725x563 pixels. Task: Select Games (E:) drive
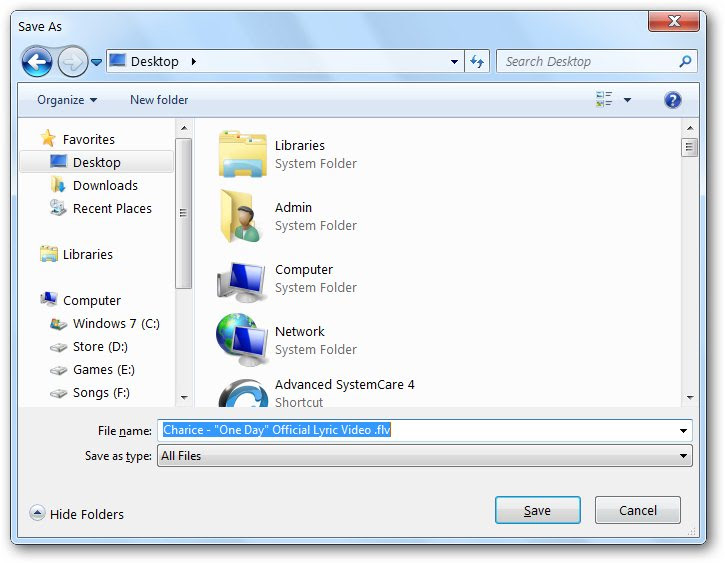pyautogui.click(x=104, y=370)
